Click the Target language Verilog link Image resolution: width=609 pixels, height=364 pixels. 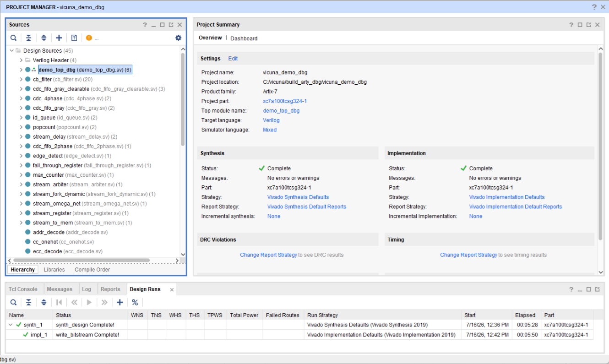271,120
